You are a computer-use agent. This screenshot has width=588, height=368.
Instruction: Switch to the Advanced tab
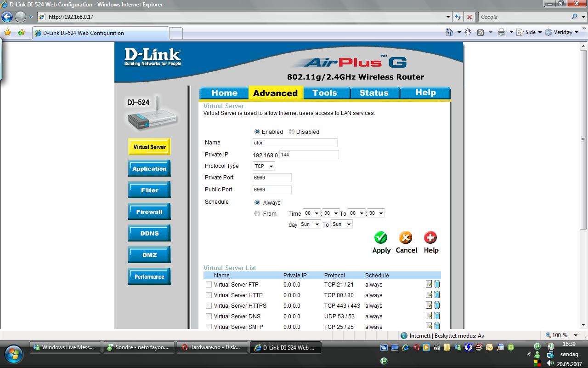click(x=276, y=93)
